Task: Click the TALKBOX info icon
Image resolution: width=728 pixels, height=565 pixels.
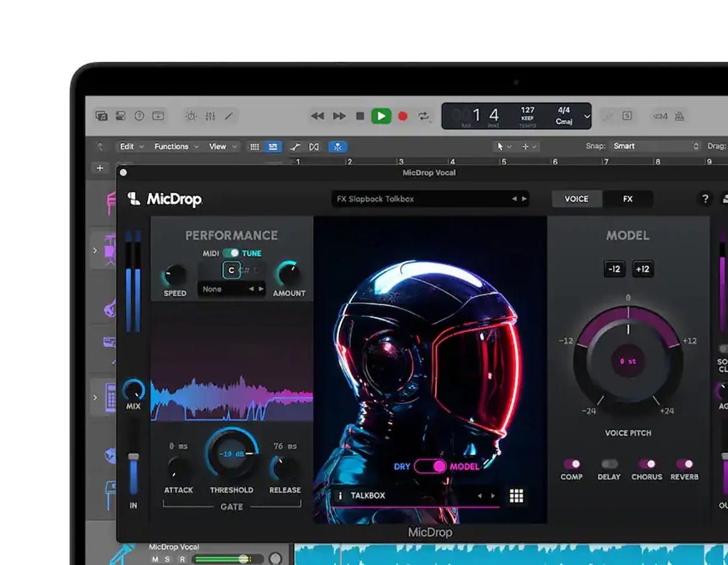Action: 340,496
